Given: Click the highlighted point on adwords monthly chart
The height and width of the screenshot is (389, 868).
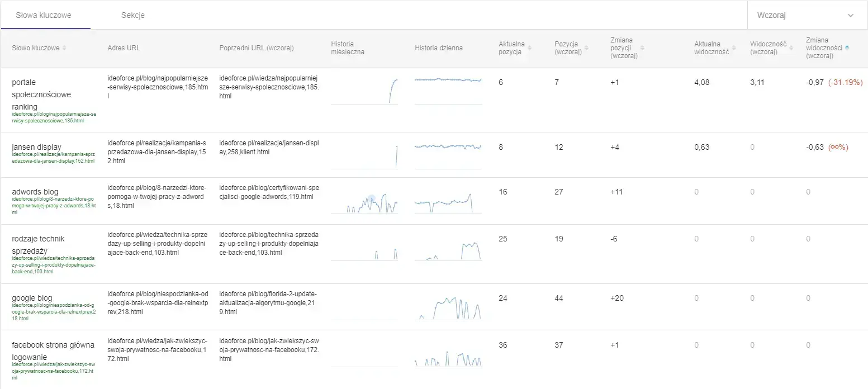Looking at the screenshot, I should pos(372,199).
